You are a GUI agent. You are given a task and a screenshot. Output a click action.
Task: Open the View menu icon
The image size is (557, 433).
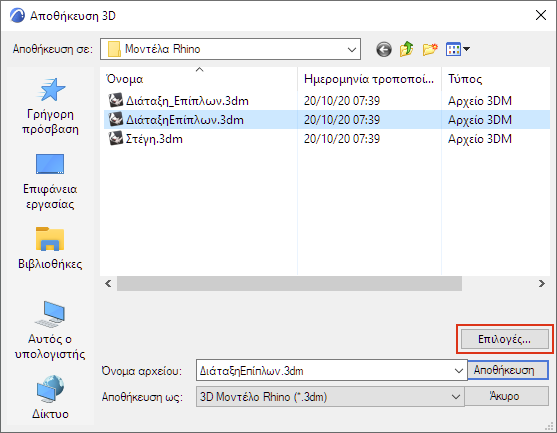pyautogui.click(x=458, y=49)
